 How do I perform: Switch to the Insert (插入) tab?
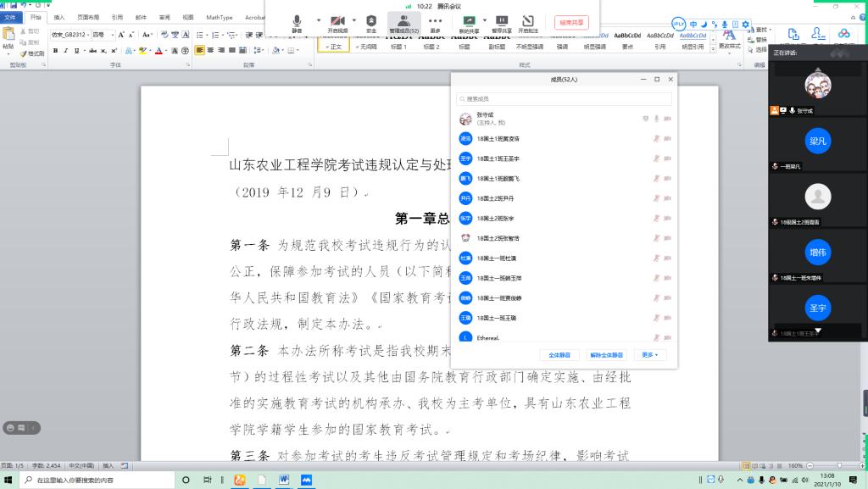59,17
